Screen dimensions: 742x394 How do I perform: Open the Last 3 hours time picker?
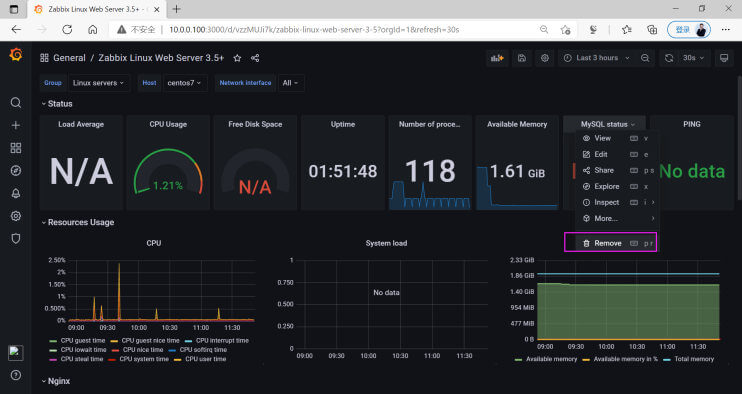coord(597,58)
